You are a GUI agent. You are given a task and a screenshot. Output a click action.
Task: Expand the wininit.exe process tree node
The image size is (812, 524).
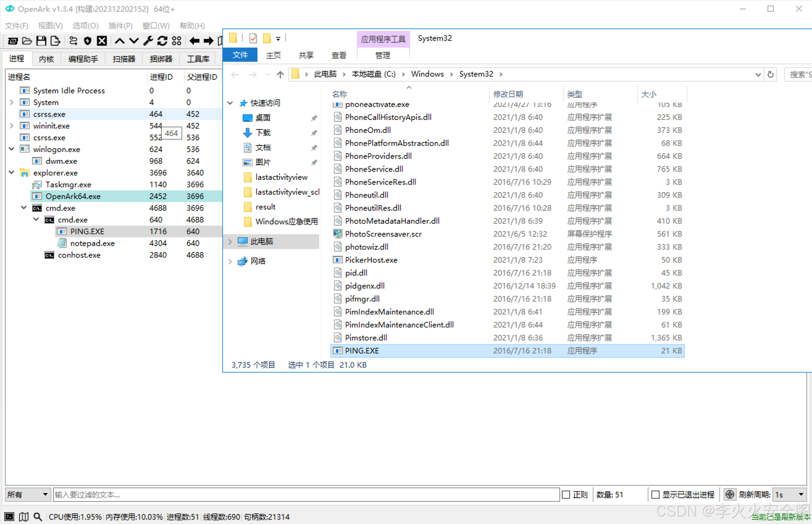(11, 125)
